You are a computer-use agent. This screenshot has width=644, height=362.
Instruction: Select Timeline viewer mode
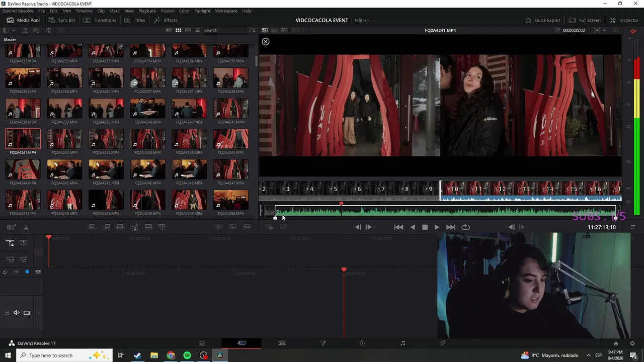(x=283, y=30)
